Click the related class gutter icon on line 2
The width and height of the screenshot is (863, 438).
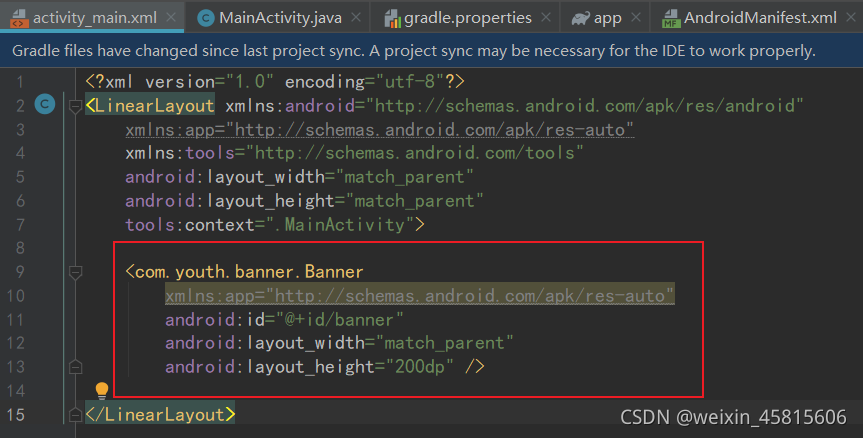(45, 105)
